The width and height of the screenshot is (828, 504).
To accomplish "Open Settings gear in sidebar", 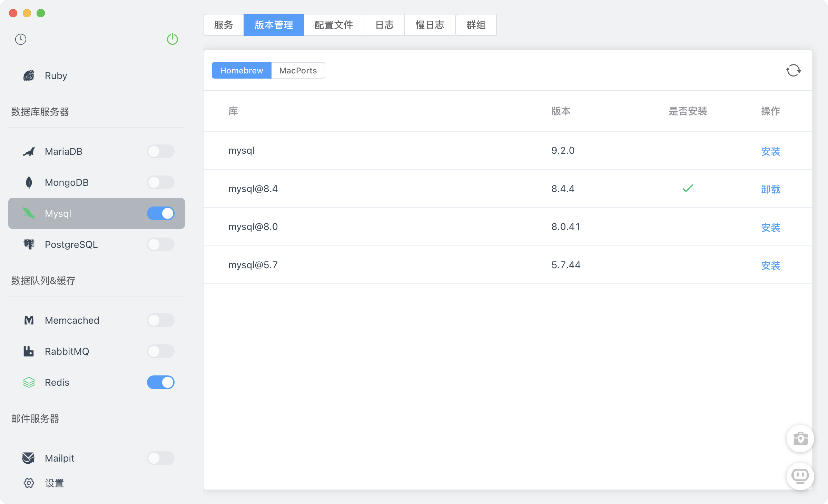I will click(x=29, y=483).
